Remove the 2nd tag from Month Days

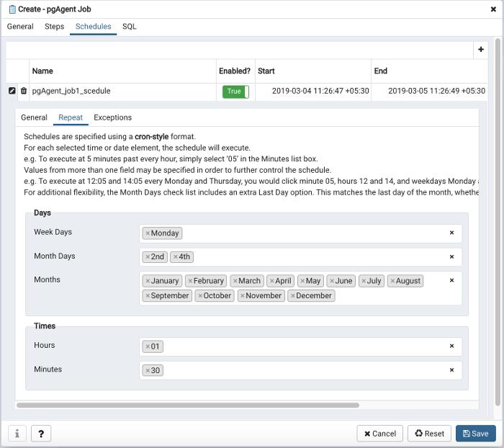click(148, 257)
